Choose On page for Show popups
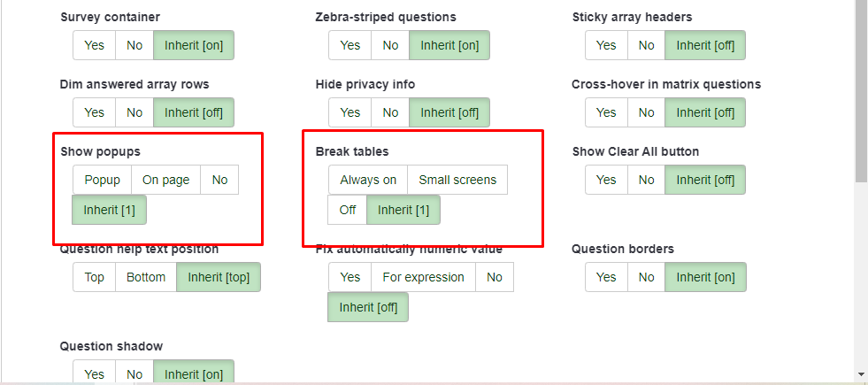868x385 pixels. tap(165, 180)
